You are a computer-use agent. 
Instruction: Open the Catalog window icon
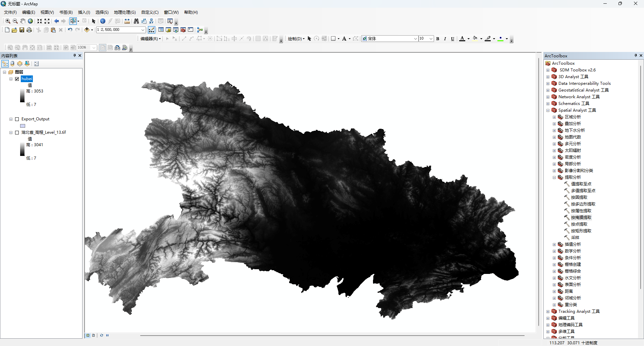tap(168, 30)
